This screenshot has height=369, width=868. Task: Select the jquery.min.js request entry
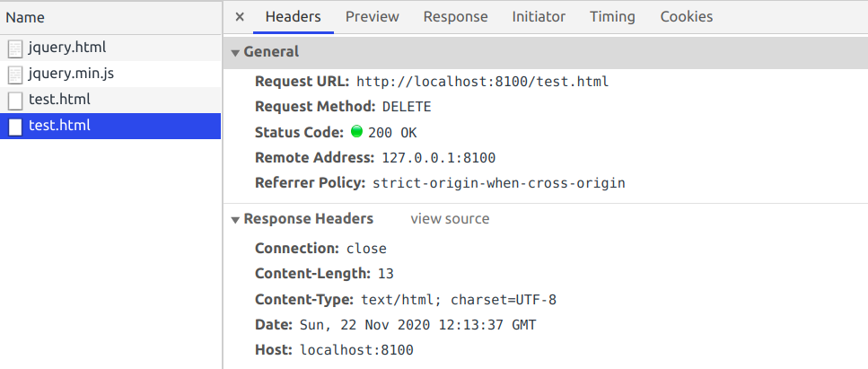pyautogui.click(x=71, y=75)
